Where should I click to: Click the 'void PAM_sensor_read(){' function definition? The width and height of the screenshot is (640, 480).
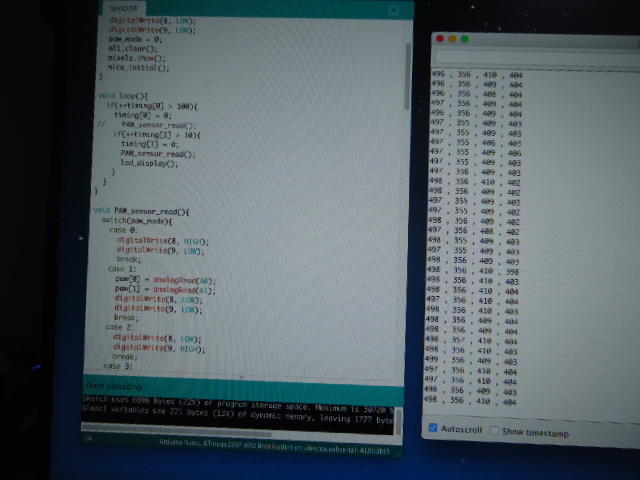pos(141,211)
